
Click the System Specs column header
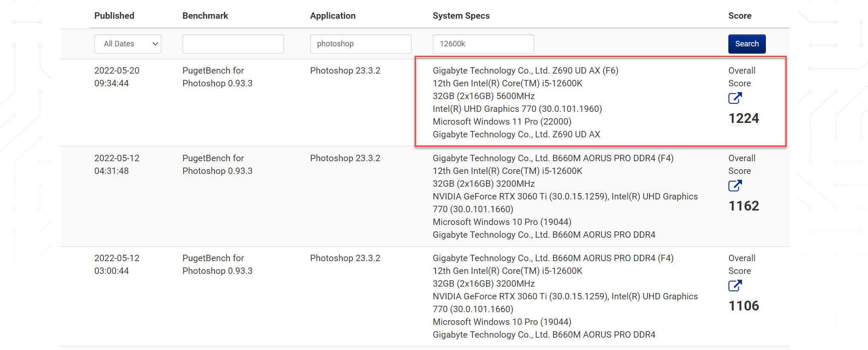click(x=461, y=16)
